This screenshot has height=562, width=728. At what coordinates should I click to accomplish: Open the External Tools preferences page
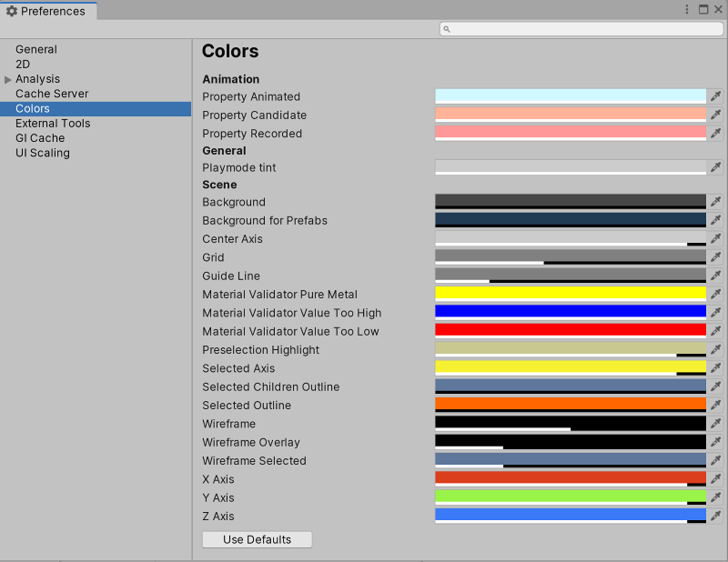53,123
